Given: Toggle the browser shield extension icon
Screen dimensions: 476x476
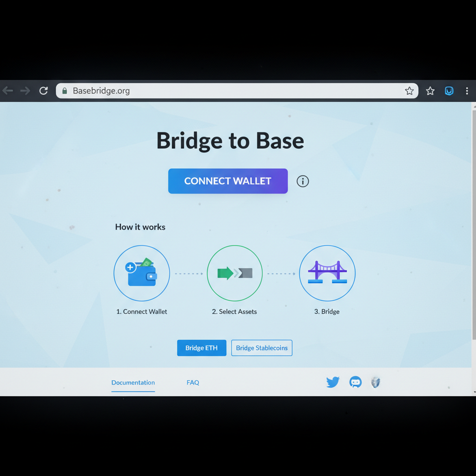Looking at the screenshot, I should (x=449, y=91).
